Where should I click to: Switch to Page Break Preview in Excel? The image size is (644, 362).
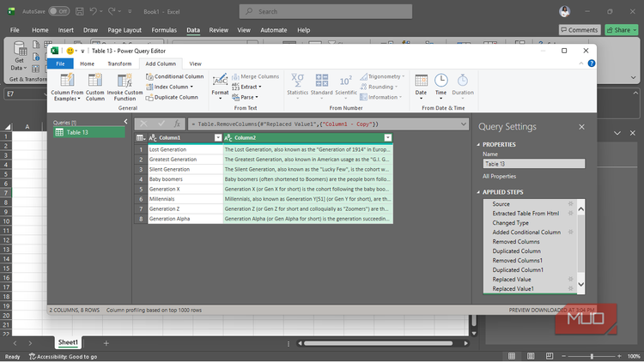coord(550,356)
